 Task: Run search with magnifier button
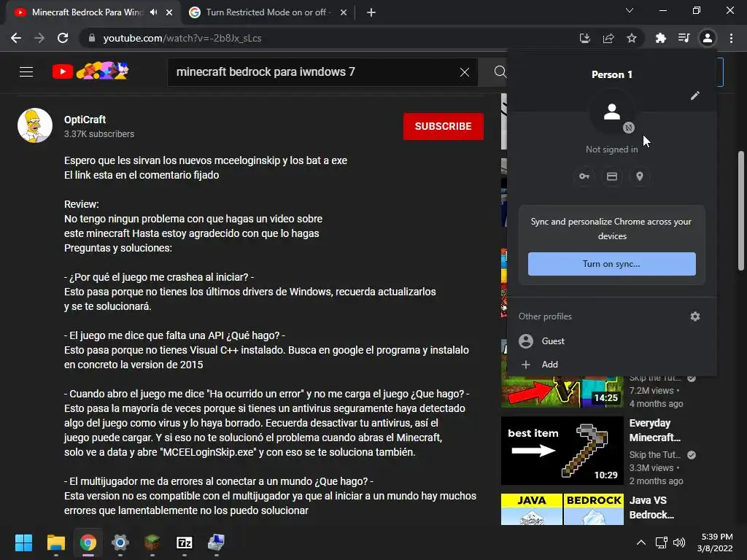point(500,72)
